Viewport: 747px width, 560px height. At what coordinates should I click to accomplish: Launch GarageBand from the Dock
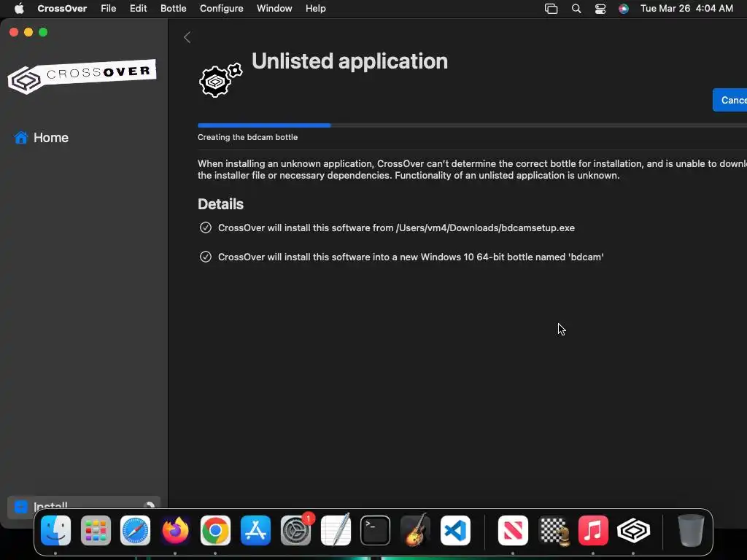[x=415, y=530]
